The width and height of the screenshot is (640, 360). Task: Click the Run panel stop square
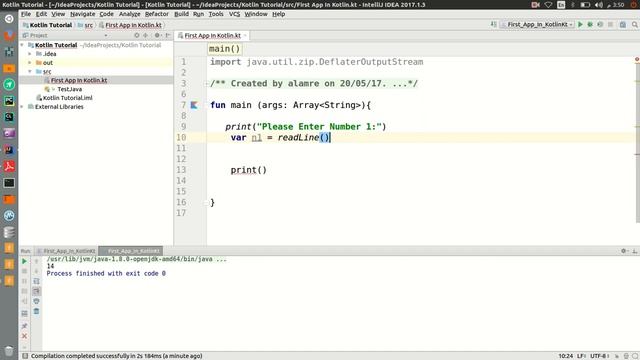(24, 271)
